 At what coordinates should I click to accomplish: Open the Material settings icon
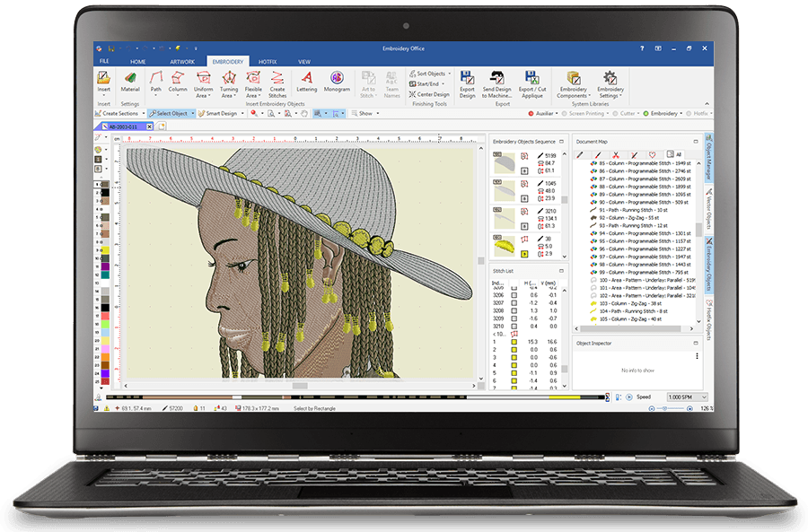pos(130,80)
